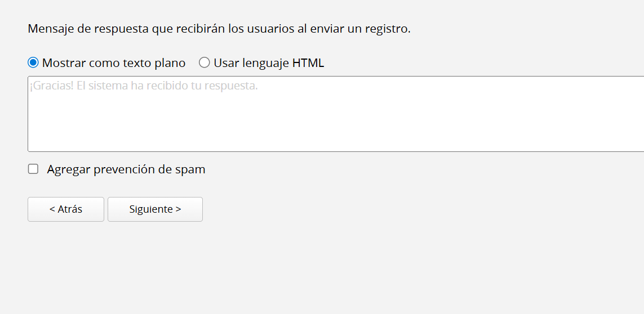Select the 'Mostrar como texto plano' radio button

click(x=33, y=63)
